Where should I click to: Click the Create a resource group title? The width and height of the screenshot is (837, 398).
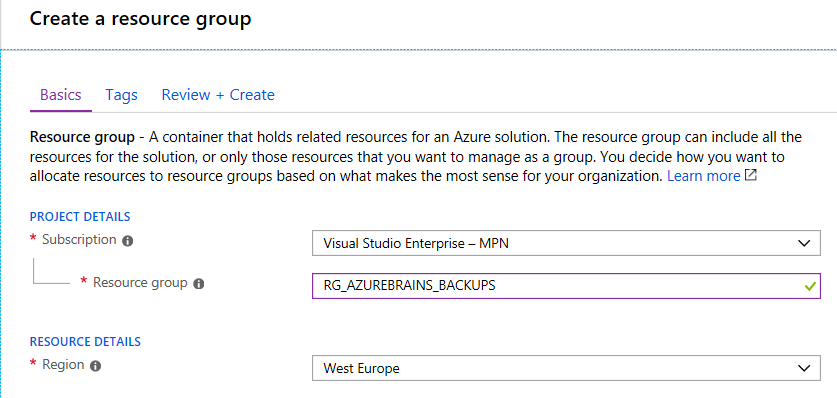(140, 19)
